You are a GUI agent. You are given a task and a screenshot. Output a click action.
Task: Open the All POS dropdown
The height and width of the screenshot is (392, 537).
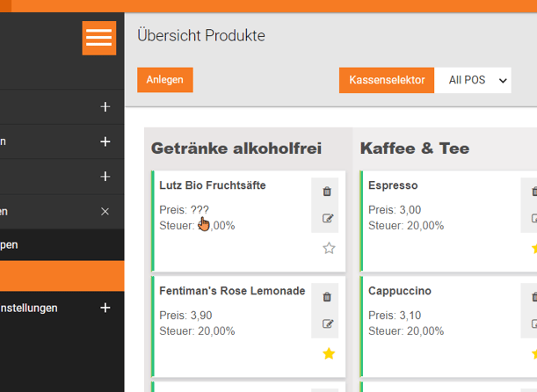[473, 80]
